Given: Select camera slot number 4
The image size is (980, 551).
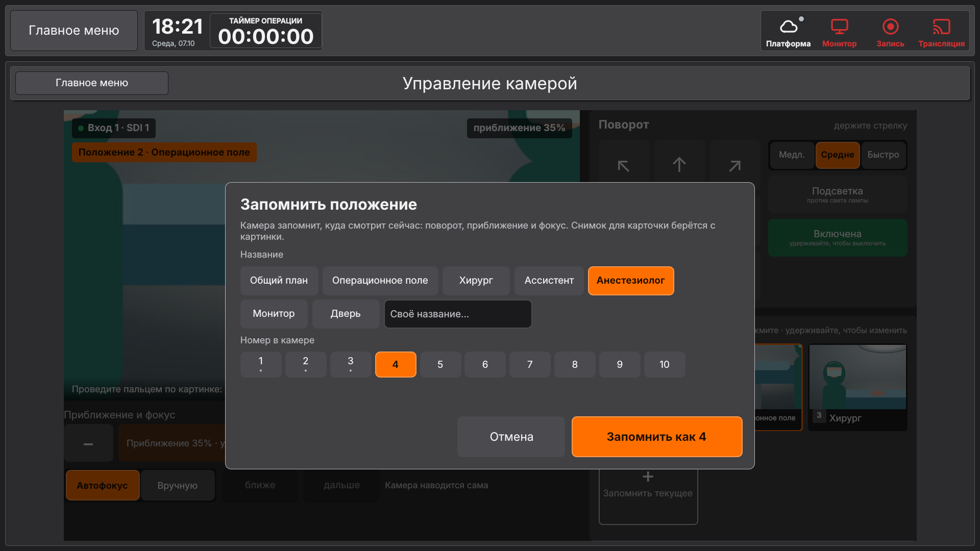Looking at the screenshot, I should pos(396,364).
